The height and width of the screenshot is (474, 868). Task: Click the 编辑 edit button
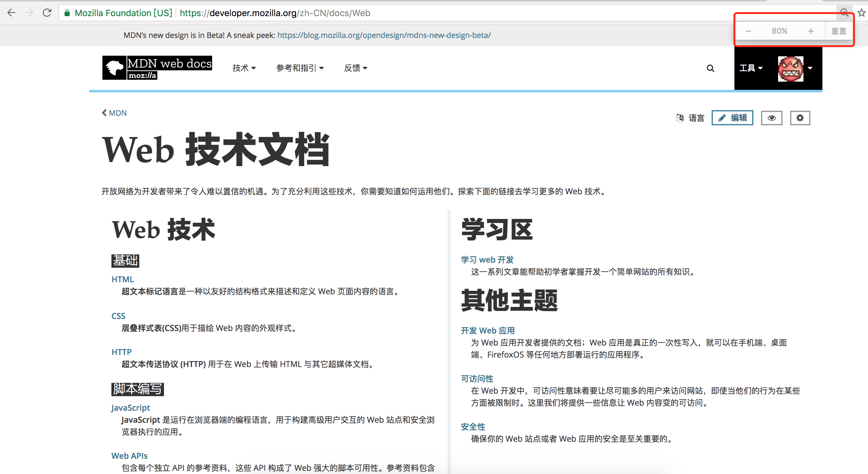click(x=732, y=118)
